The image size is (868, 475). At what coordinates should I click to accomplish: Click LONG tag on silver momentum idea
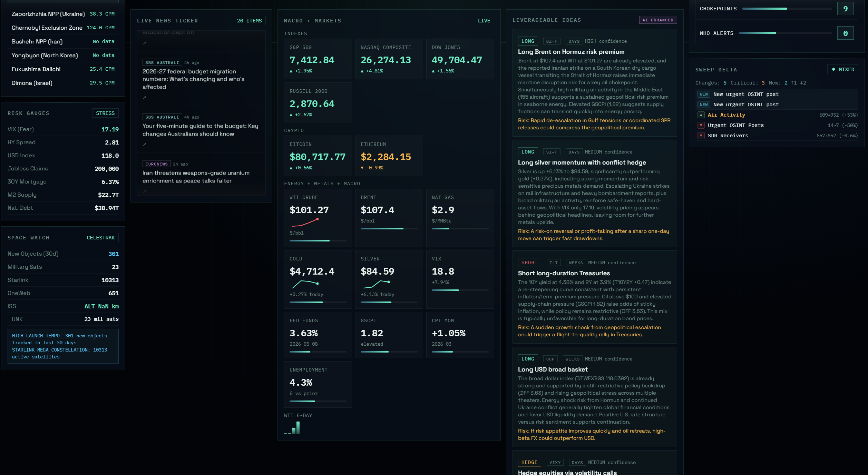[x=528, y=152]
